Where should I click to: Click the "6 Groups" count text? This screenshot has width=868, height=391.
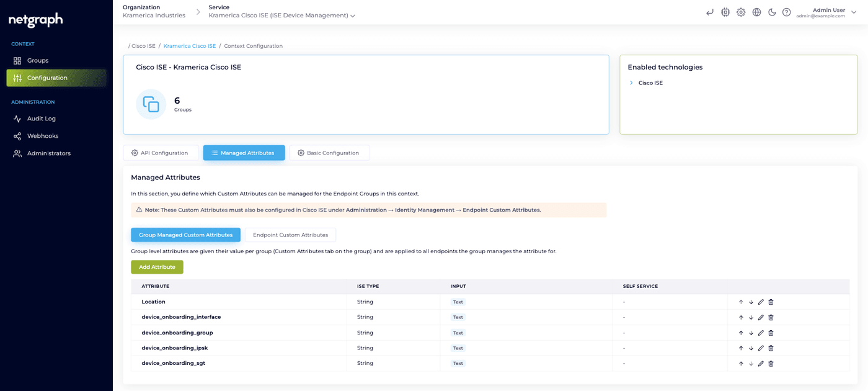pyautogui.click(x=183, y=104)
